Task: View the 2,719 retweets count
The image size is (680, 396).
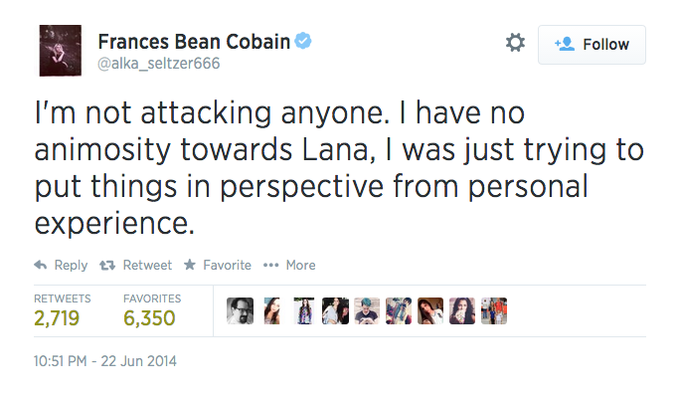Action: click(57, 318)
